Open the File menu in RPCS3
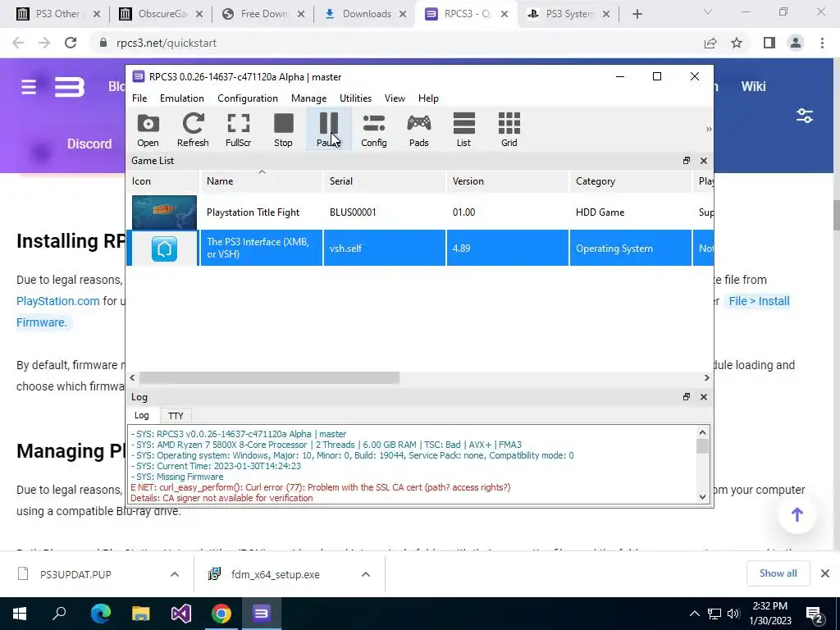Image resolution: width=840 pixels, height=630 pixels. [x=139, y=98]
